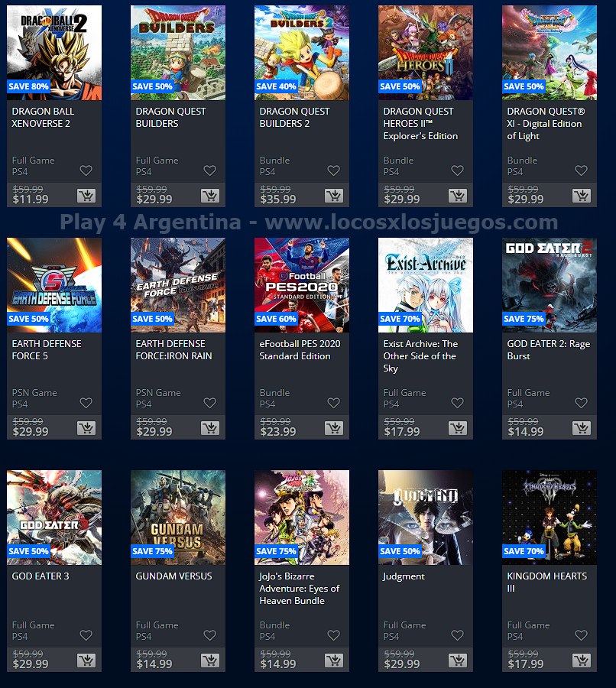Screen dimensions: 616x688
Task: Open JoJo's Bizarre Adventure: Eyes of Heaven title
Action: coord(300,589)
